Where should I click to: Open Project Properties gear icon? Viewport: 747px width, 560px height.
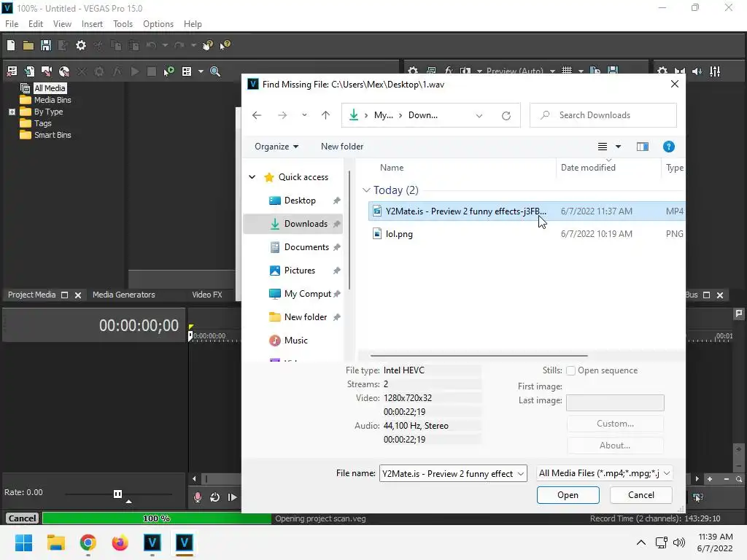pyautogui.click(x=81, y=45)
